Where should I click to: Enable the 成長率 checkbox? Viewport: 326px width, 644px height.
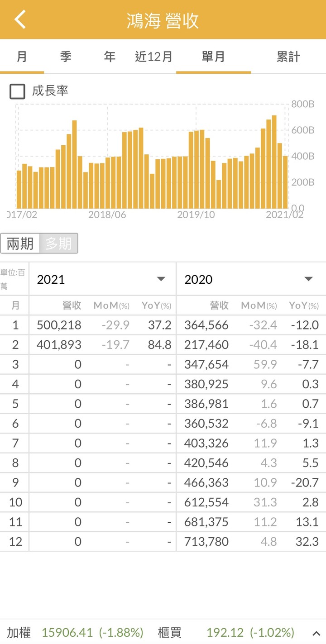coord(18,91)
